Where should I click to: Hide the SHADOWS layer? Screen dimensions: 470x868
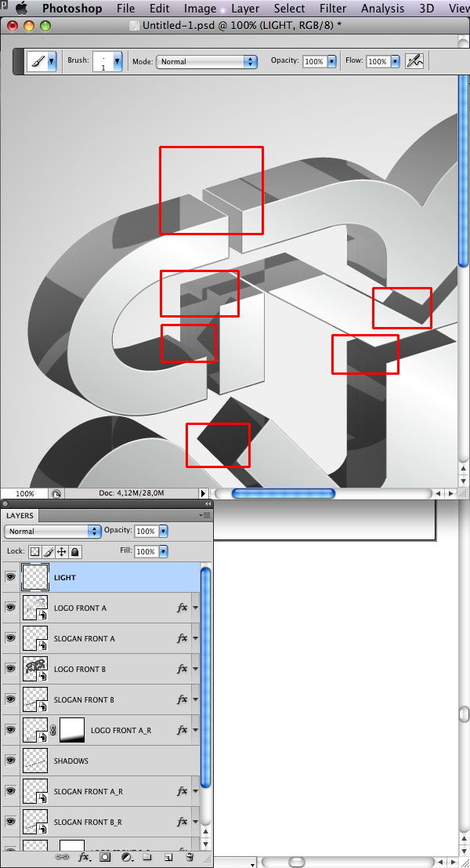10,761
